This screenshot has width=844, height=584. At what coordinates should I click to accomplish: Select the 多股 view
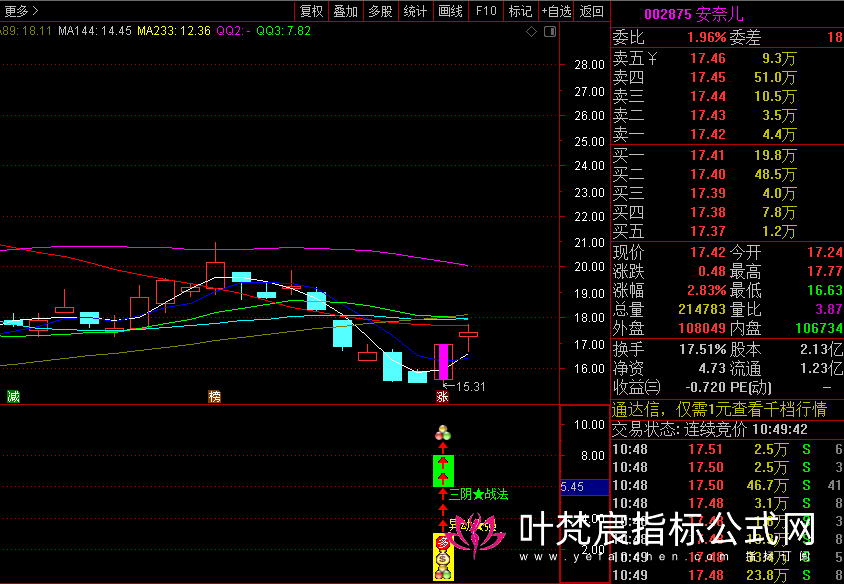[381, 11]
